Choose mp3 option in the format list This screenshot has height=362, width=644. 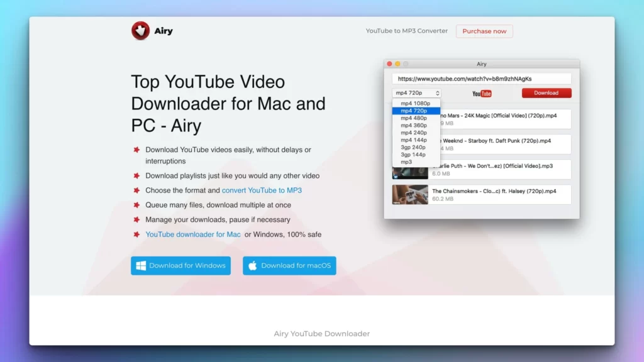(x=406, y=162)
